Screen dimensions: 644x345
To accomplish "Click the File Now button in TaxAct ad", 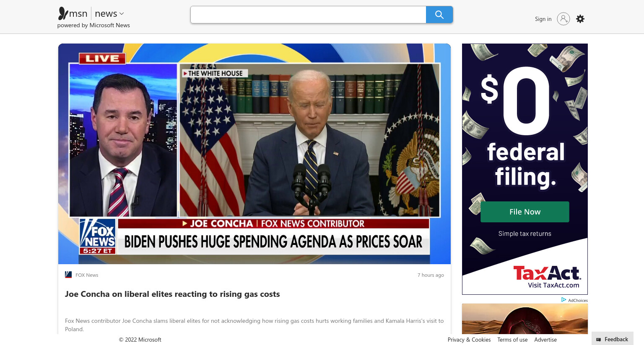I will tap(525, 212).
